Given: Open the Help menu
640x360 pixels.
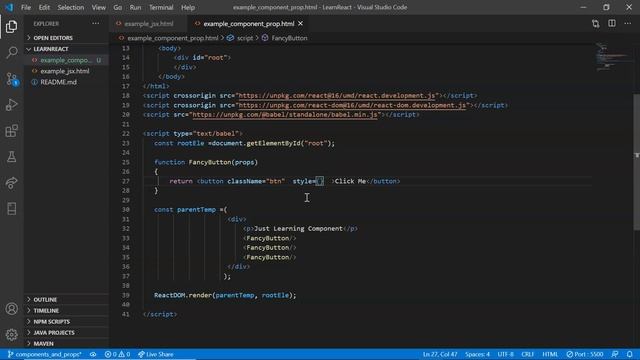Looking at the screenshot, I should tap(188, 7).
